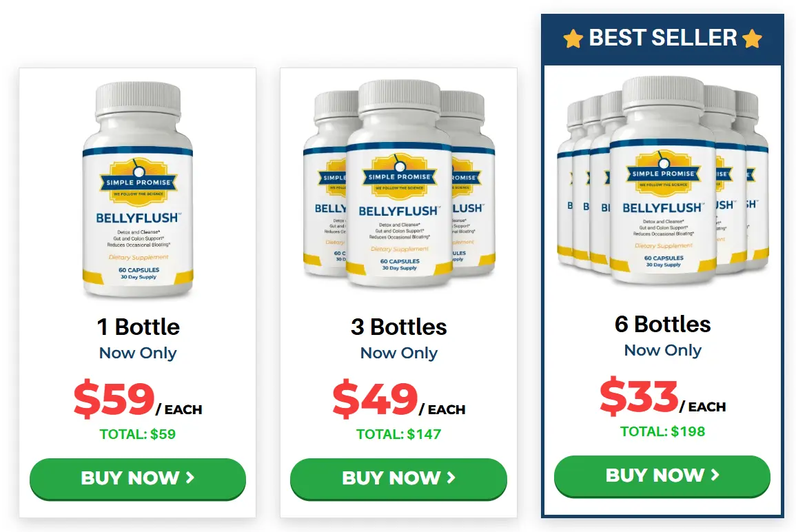
Task: Click the six-bottle BellyFlush image
Action: [x=662, y=181]
